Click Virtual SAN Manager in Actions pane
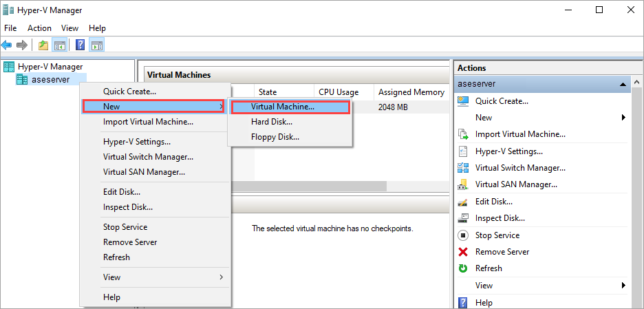 (516, 184)
